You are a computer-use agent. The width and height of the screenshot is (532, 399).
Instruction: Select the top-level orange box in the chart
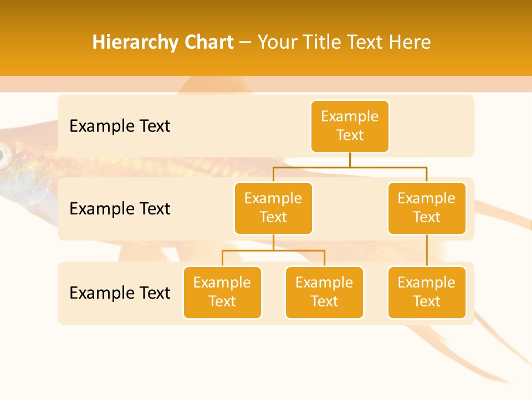(350, 126)
